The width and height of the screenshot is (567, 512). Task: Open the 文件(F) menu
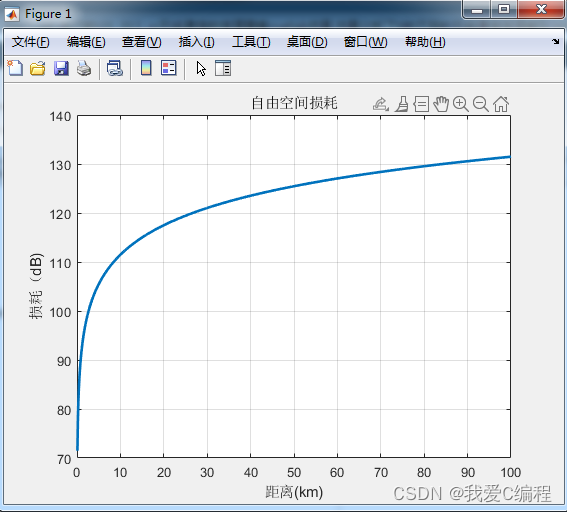point(30,42)
